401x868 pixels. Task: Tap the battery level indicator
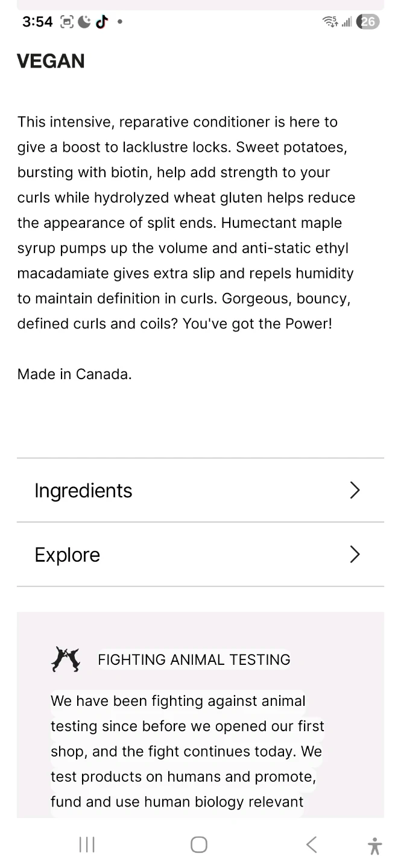click(368, 22)
